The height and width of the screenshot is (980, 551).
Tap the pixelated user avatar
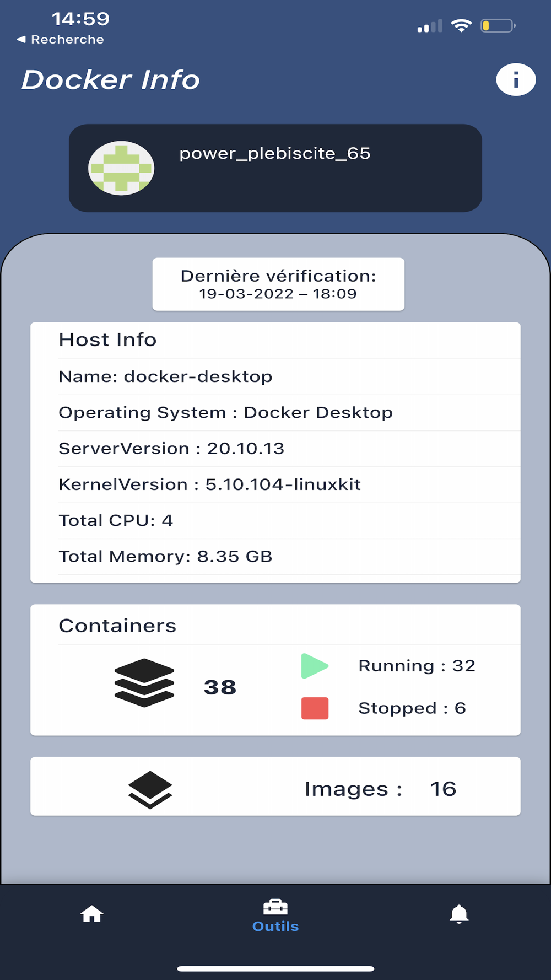[x=121, y=168]
